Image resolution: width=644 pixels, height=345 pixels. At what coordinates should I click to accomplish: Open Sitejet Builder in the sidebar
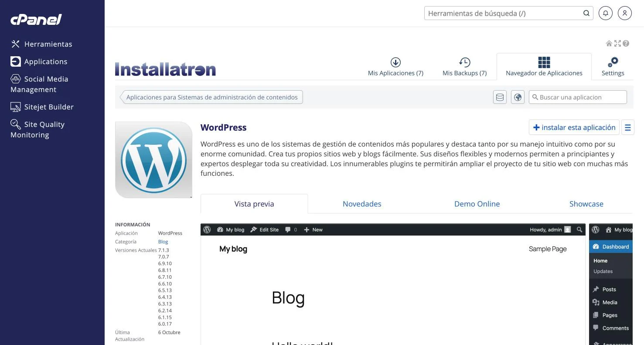(x=42, y=107)
